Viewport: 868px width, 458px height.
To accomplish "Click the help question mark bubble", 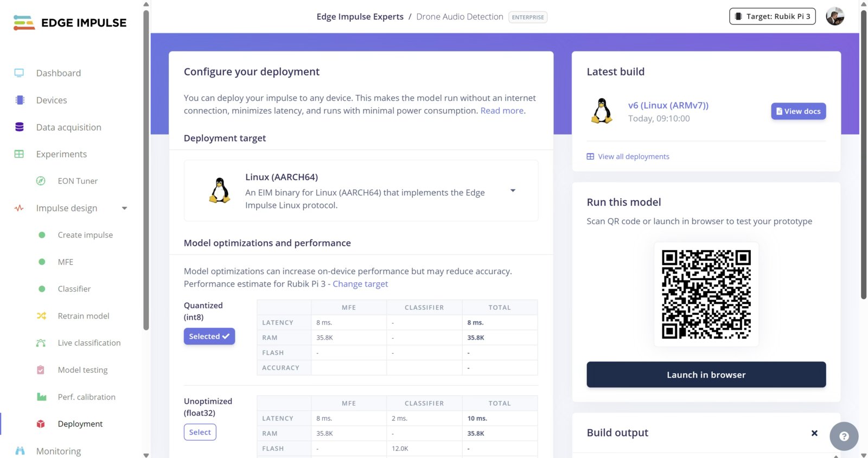I will coord(844,436).
